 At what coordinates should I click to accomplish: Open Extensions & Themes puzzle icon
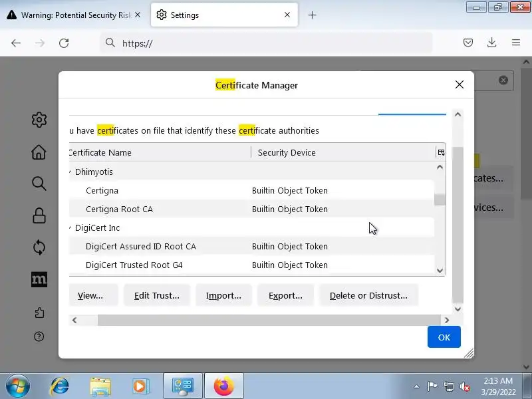click(39, 312)
